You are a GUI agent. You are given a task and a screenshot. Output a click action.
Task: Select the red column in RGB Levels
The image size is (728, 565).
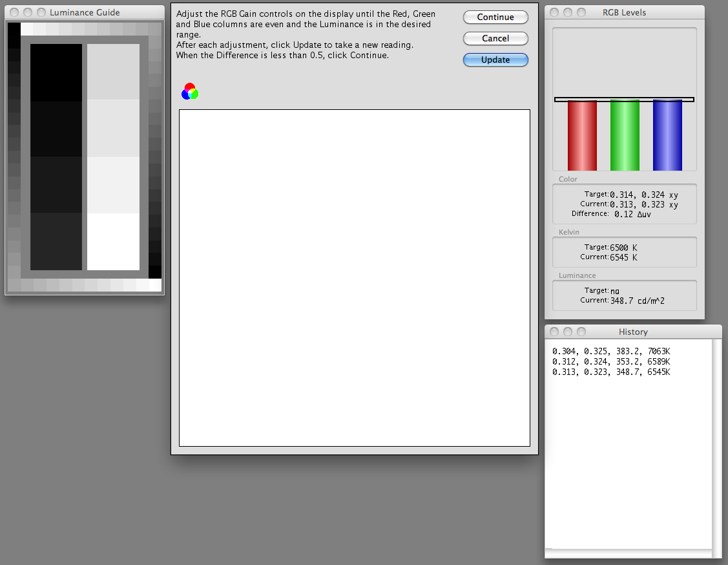(x=582, y=135)
